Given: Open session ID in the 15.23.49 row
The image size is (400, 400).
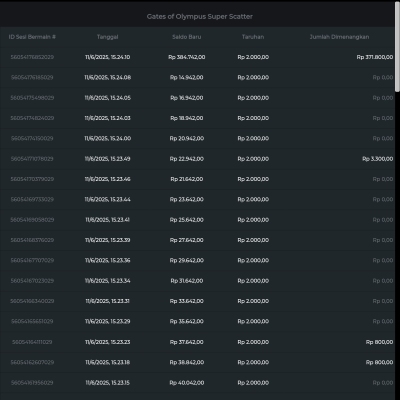Looking at the screenshot, I should click(x=32, y=159).
